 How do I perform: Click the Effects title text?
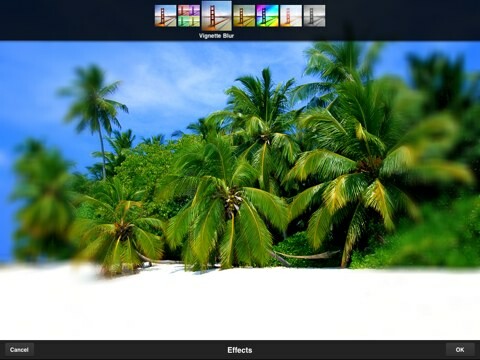click(x=240, y=350)
